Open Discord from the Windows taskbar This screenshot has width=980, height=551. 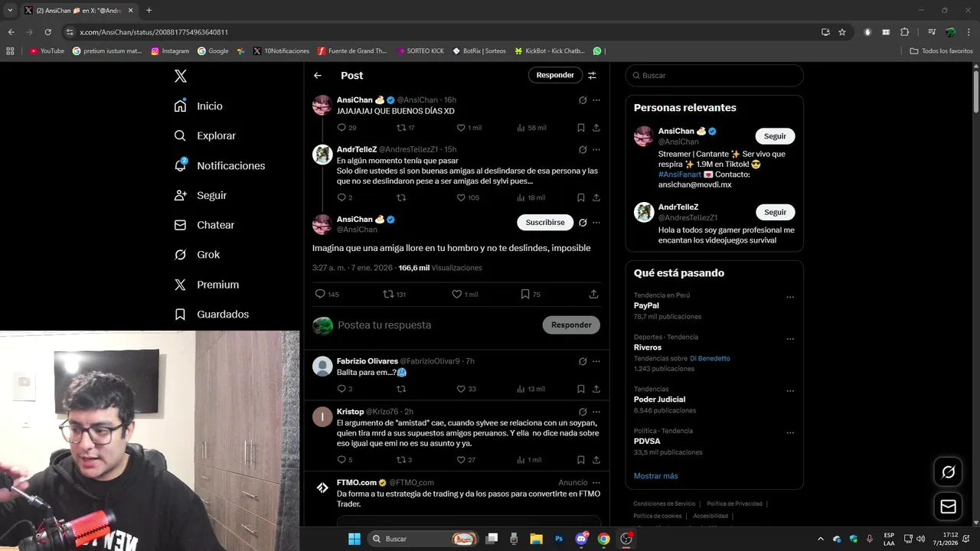[x=581, y=539]
